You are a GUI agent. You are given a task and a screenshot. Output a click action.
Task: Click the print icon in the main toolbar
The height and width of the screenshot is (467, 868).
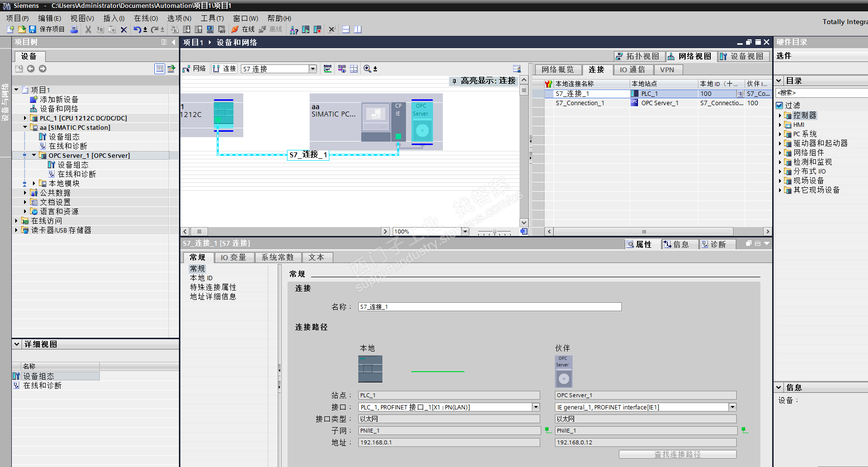tap(74, 29)
